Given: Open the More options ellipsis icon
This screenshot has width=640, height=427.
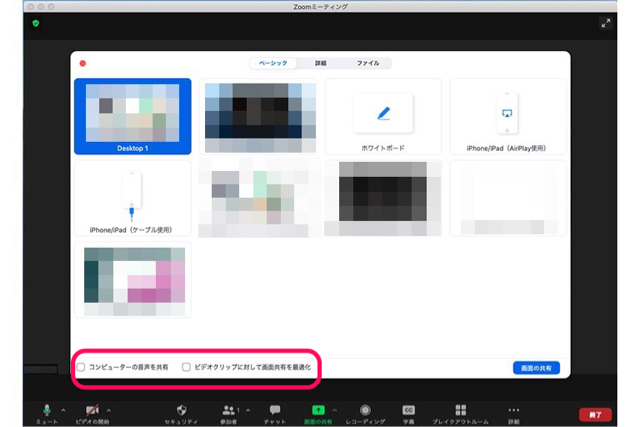Looking at the screenshot, I should (x=514, y=410).
